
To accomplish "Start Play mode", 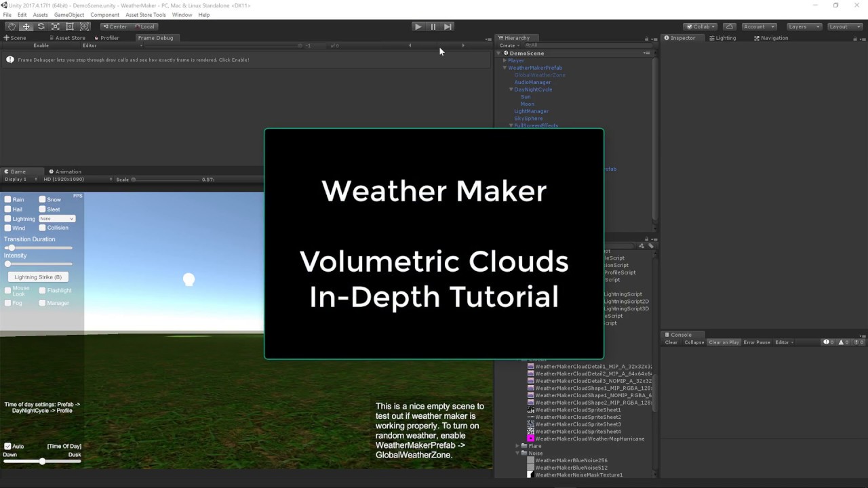I will (x=418, y=26).
